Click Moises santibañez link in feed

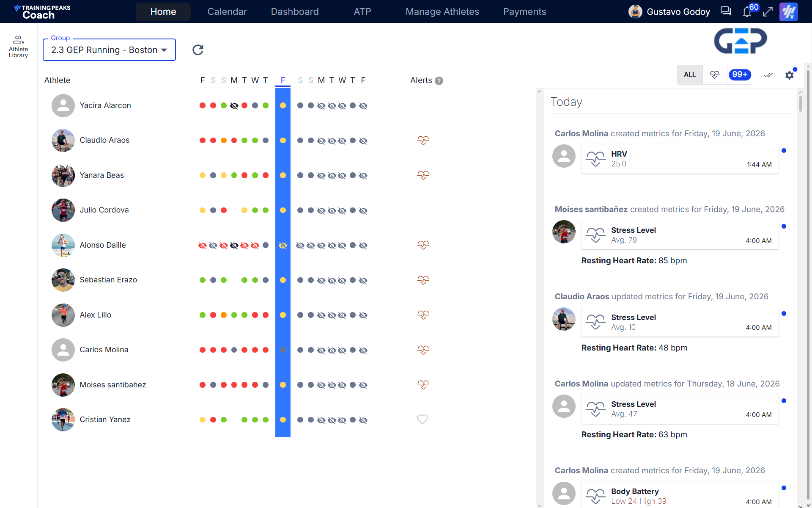[591, 209]
